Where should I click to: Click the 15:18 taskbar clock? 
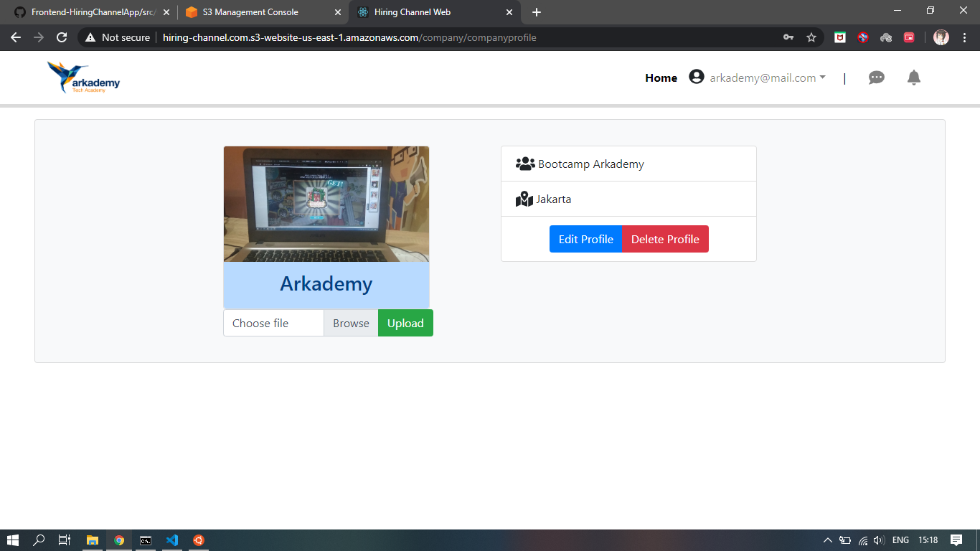pos(928,540)
